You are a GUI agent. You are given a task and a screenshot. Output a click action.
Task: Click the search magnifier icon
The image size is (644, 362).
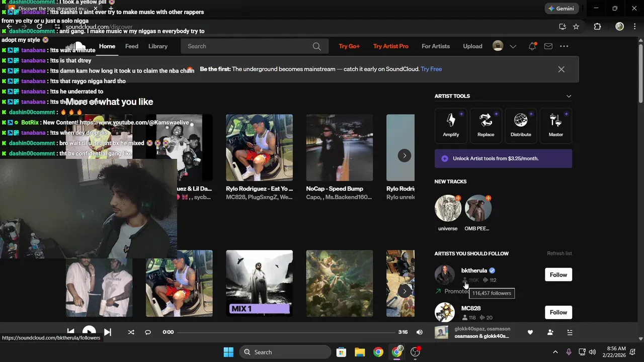[316, 46]
